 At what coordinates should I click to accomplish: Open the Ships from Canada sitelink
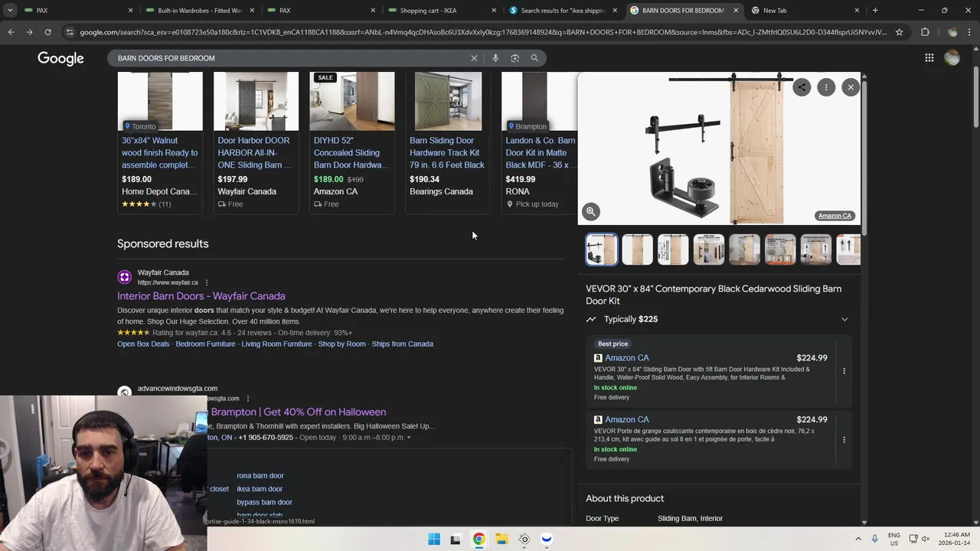tap(403, 344)
